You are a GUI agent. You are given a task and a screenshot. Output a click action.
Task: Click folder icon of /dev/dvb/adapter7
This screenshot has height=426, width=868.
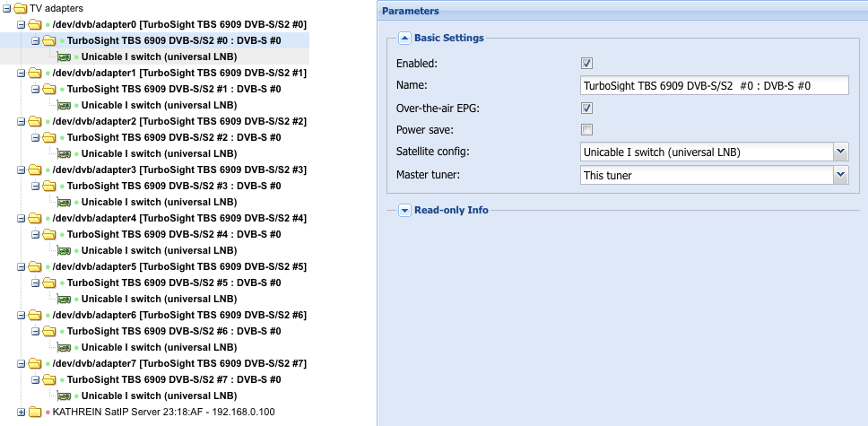coord(35,363)
